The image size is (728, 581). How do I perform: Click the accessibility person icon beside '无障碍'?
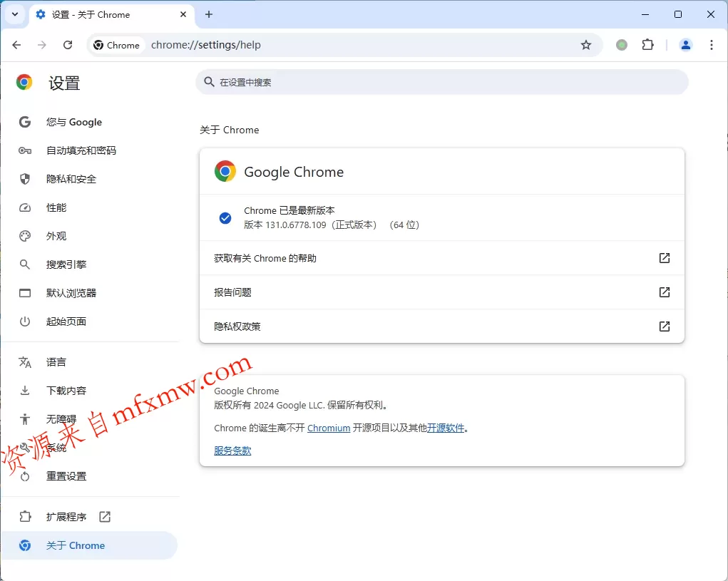pyautogui.click(x=25, y=419)
